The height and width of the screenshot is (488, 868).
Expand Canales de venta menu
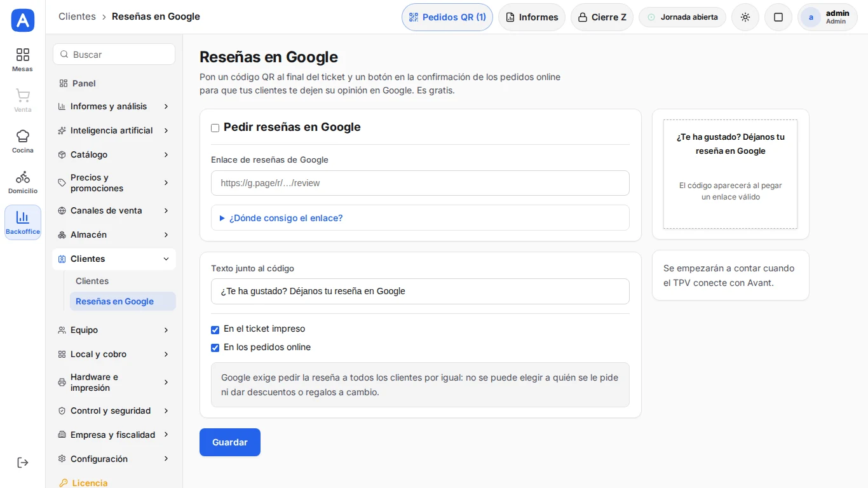click(114, 210)
